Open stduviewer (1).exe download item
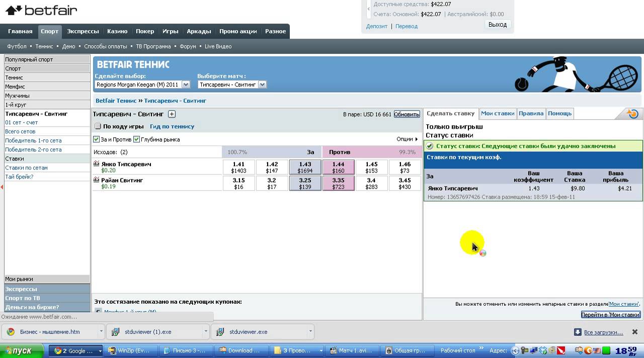This screenshot has width=644, height=358. pyautogui.click(x=155, y=332)
